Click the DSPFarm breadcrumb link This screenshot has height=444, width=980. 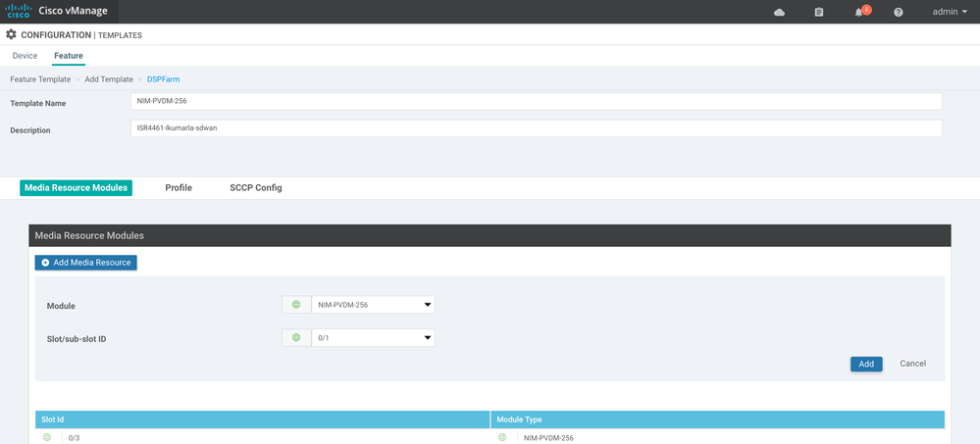click(163, 79)
